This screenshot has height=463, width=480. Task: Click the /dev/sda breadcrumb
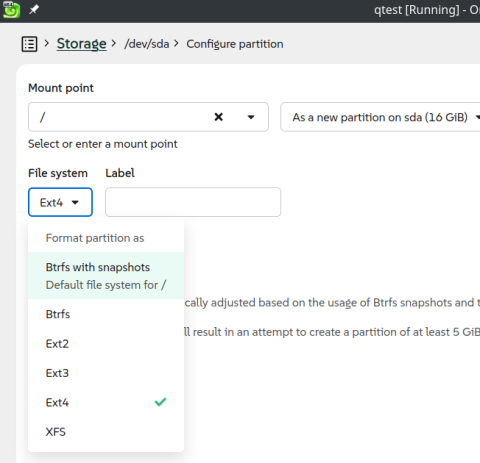click(x=147, y=44)
